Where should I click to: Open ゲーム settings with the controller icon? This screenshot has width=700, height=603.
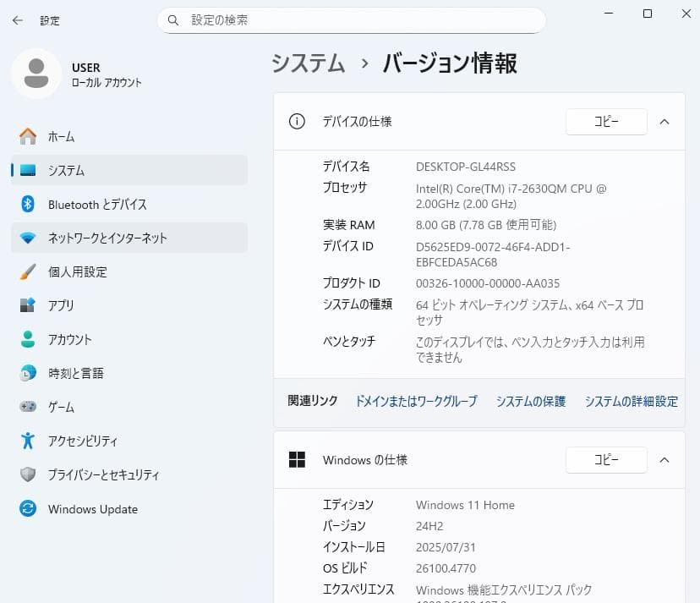[26, 407]
